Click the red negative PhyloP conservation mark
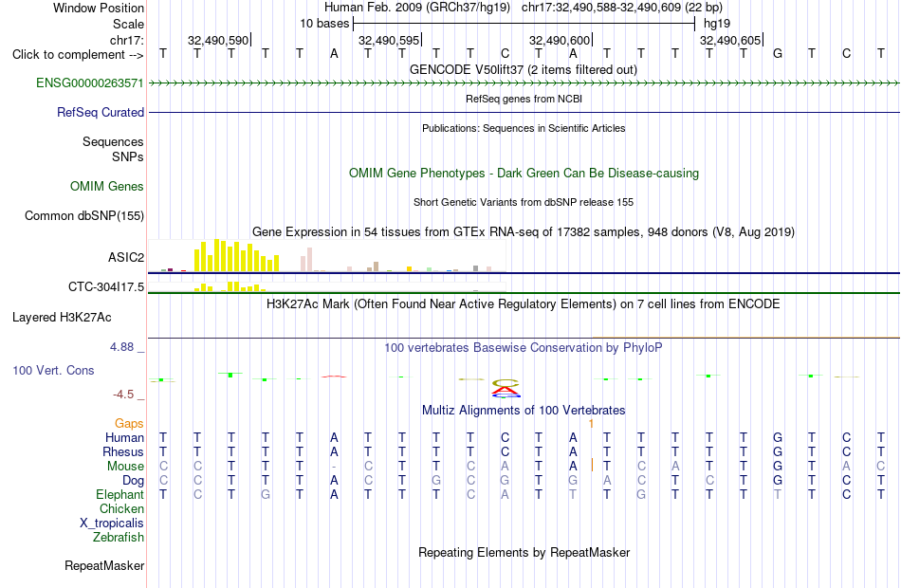The image size is (901, 588). (x=334, y=377)
